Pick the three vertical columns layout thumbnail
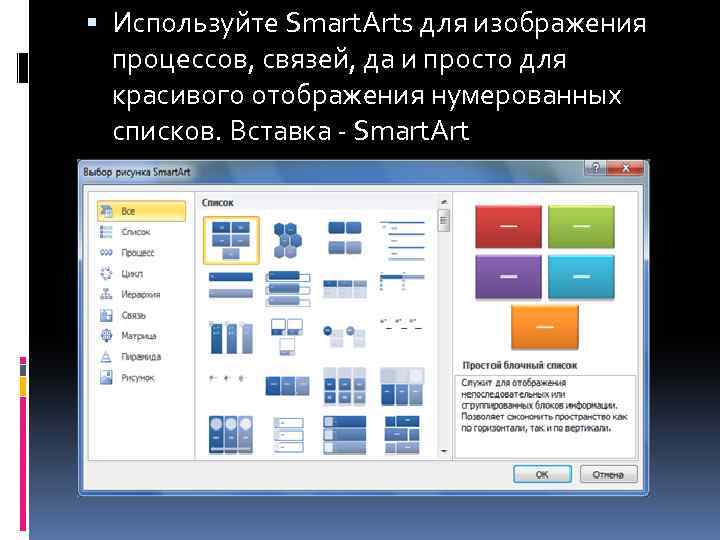This screenshot has height=540, width=720. [231, 338]
